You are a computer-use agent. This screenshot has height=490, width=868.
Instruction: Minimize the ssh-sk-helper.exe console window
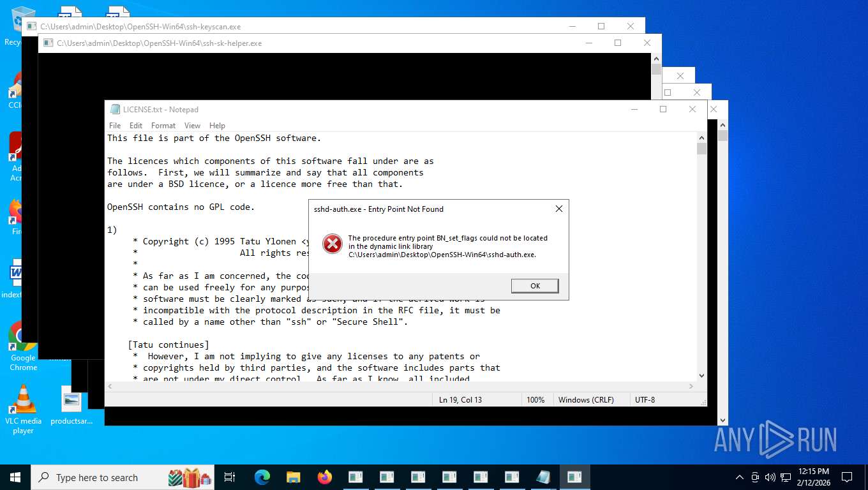coord(588,43)
